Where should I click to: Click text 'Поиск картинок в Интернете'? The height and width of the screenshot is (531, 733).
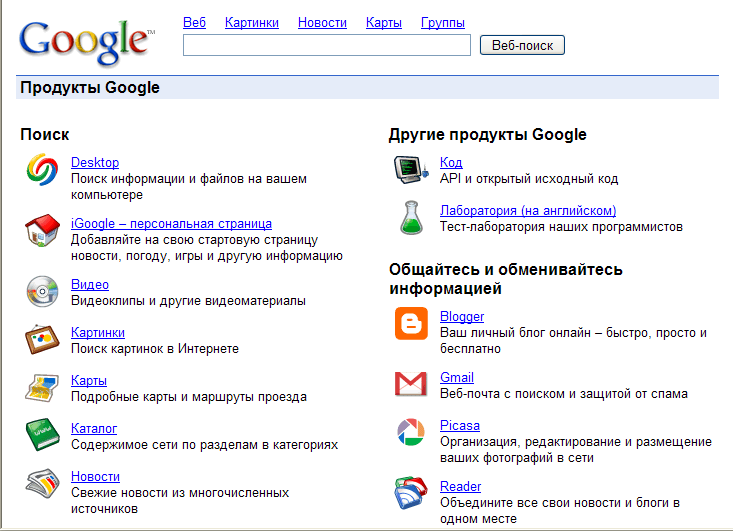coord(155,349)
